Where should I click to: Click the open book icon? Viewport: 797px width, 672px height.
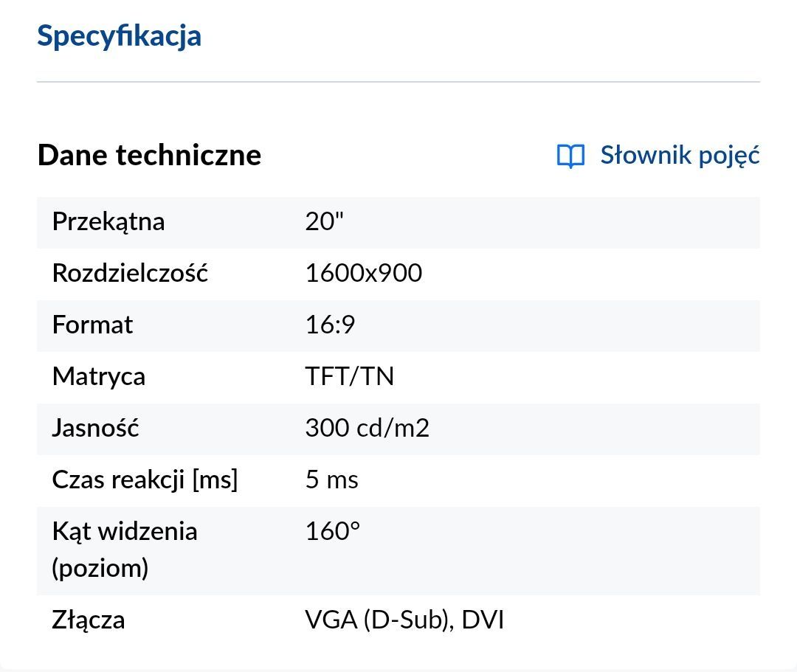[x=570, y=156]
